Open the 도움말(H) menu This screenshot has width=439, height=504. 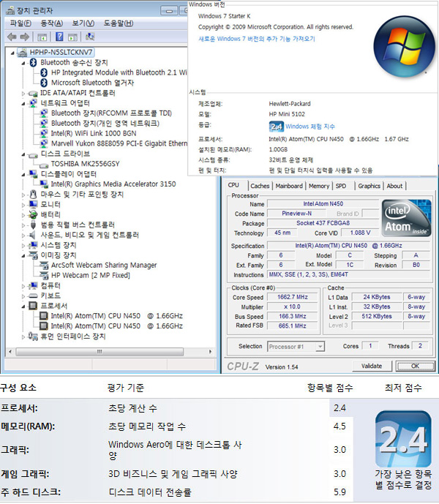coord(119,23)
